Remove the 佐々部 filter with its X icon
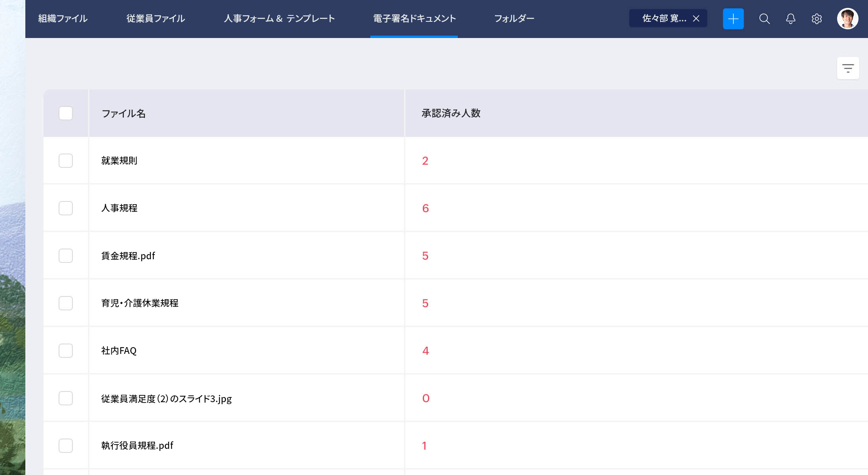The width and height of the screenshot is (868, 475). [x=696, y=18]
